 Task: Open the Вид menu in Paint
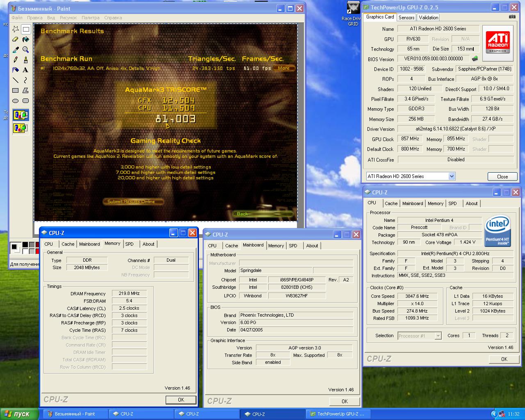(x=51, y=18)
